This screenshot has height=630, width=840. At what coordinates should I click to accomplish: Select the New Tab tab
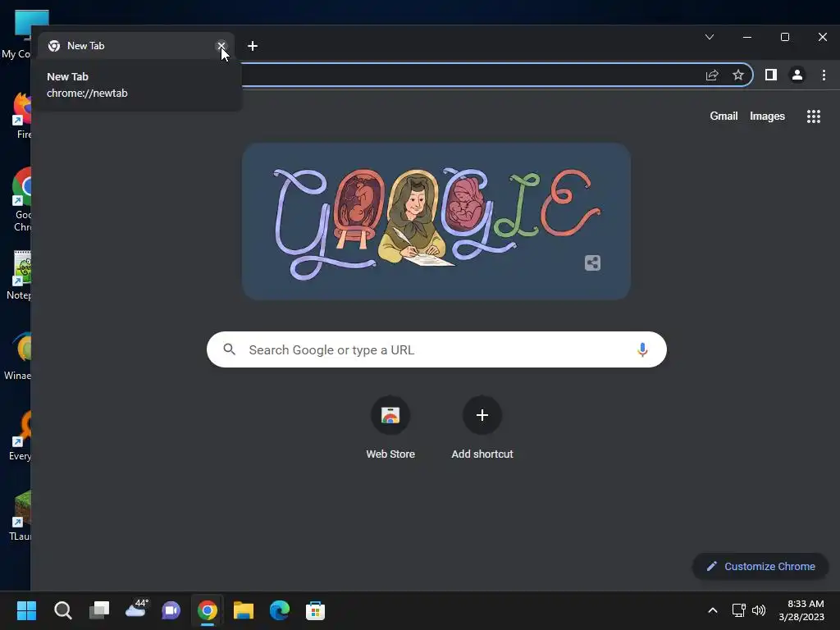(x=135, y=46)
